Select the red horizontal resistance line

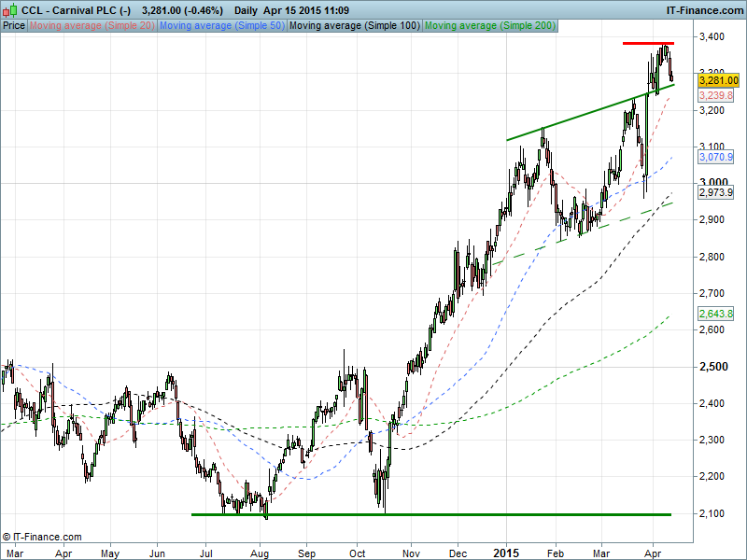click(x=648, y=44)
